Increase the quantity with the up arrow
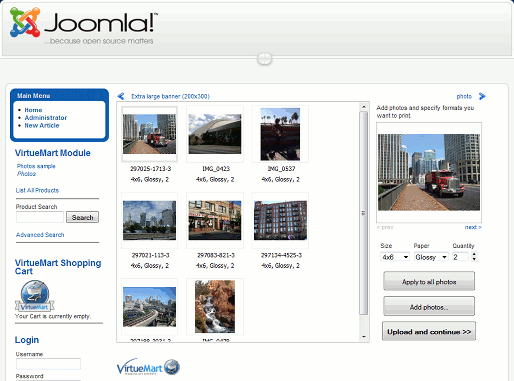 pos(474,254)
